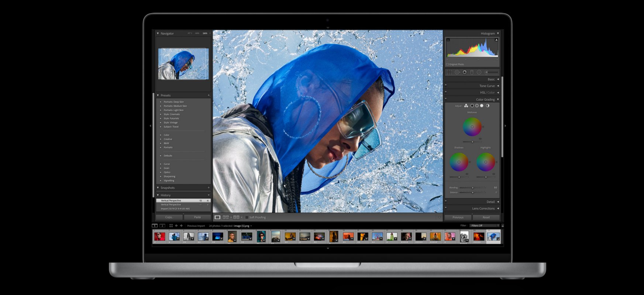644x295 pixels.
Task: Collapse the Snapshots panel triangle
Action: (158, 188)
